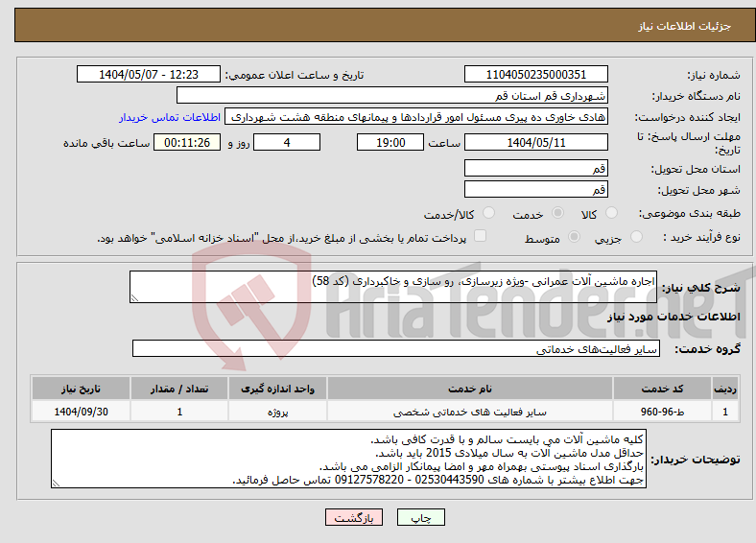Click the deadline date field 1404/05/11

pos(535,142)
